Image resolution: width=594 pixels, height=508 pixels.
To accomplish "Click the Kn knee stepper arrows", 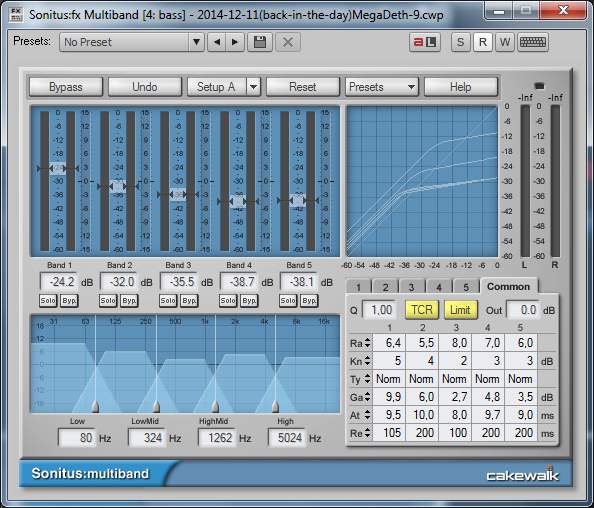I will (367, 361).
